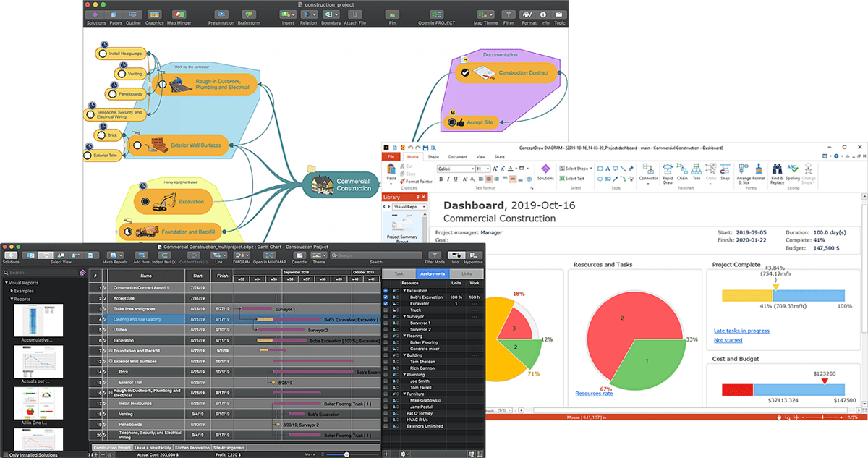Uncheck the Excavator resource assignment

[386, 304]
